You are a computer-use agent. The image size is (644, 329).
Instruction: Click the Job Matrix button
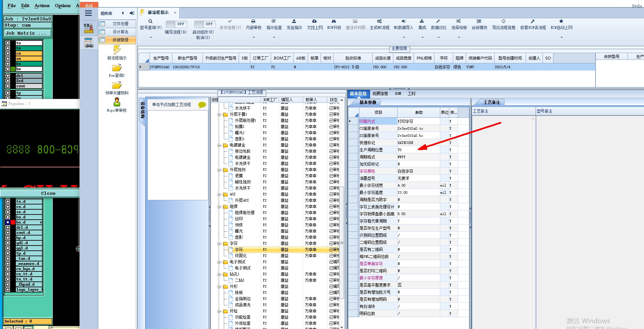click(28, 33)
